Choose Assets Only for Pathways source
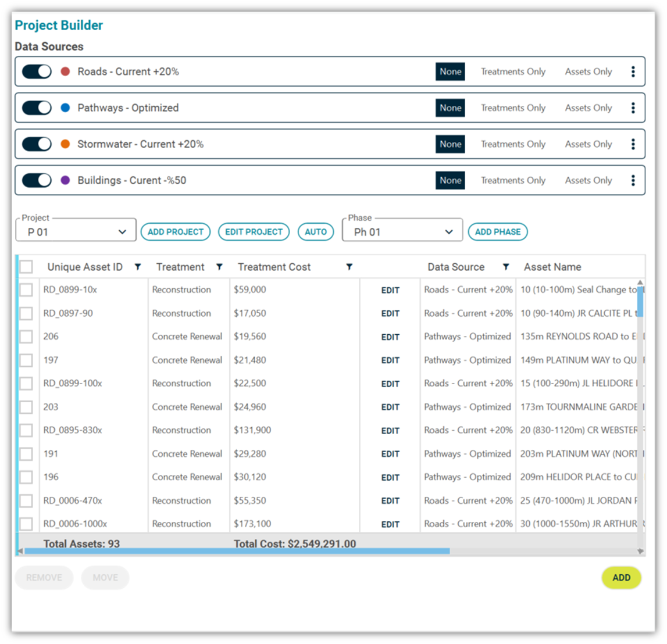This screenshot has width=667, height=644. [588, 108]
